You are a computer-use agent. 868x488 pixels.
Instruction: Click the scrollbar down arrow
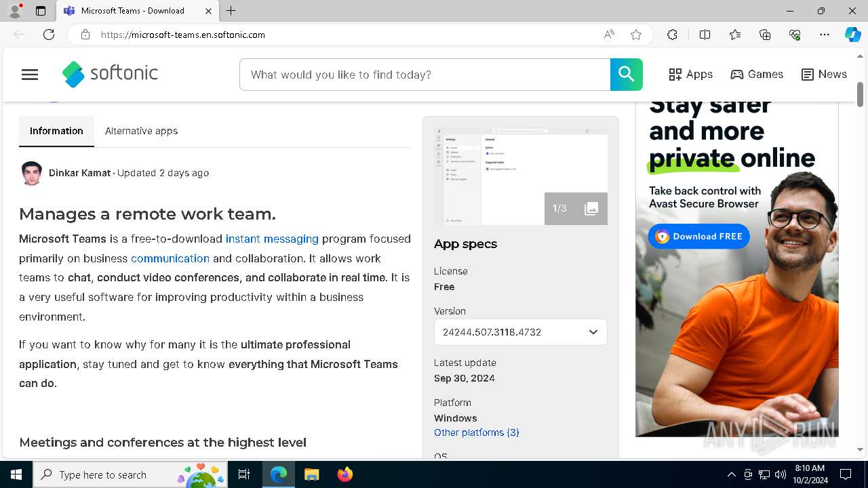[x=861, y=449]
